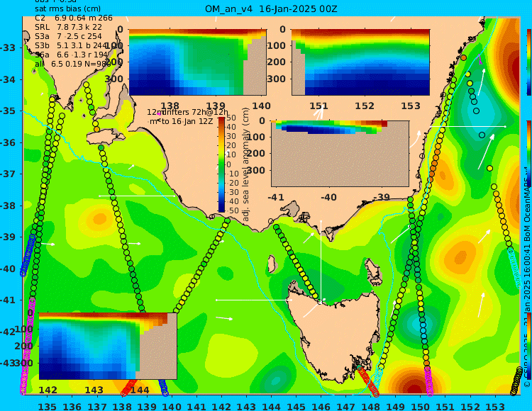This screenshot has height=411, width=532.
Task: Open the 142–144 longitude depth section inset
Action: tap(108, 346)
